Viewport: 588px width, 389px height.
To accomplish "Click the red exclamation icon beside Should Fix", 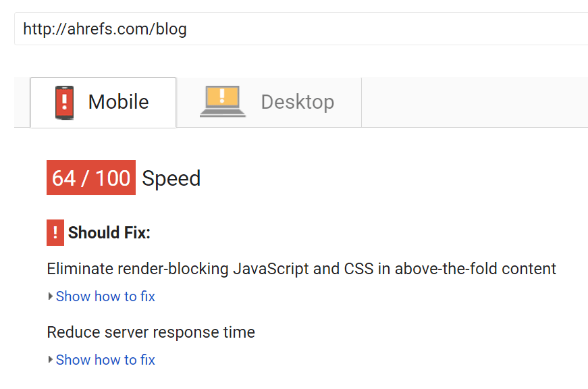I will 55,233.
